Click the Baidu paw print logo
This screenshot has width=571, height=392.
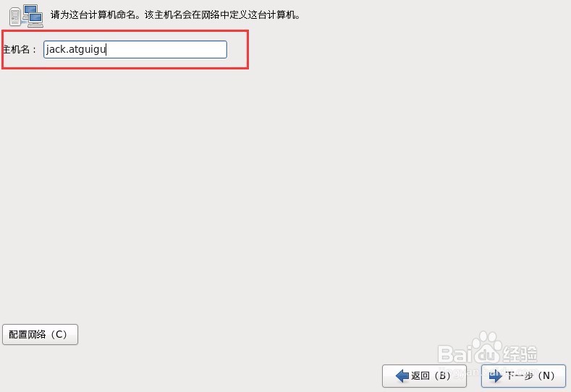click(x=486, y=348)
